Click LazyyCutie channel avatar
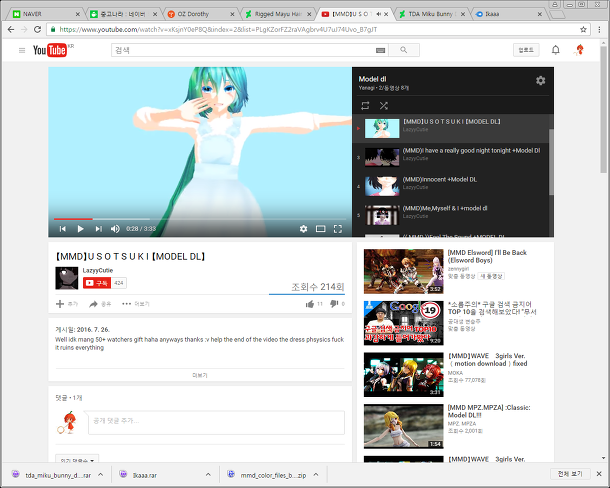This screenshot has width=610, height=488. point(67,278)
